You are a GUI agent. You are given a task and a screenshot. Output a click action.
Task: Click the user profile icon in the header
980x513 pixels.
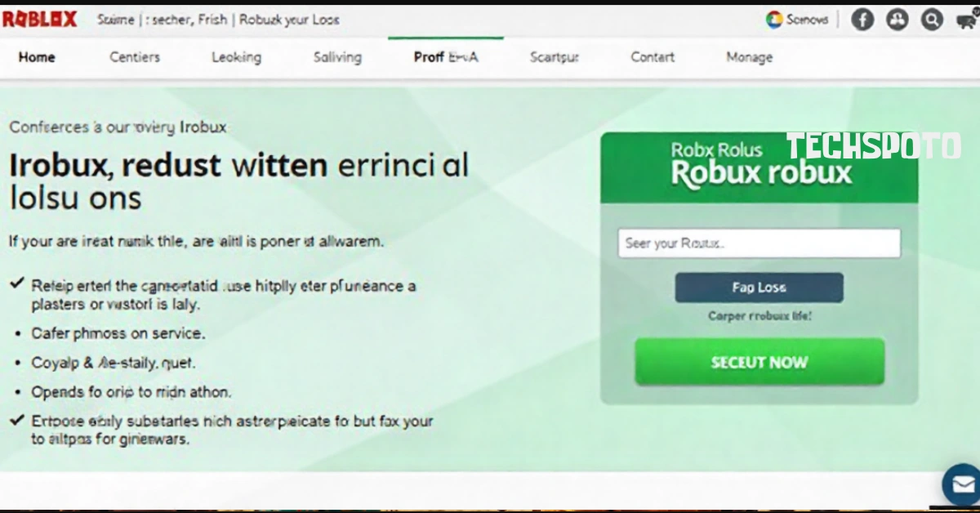898,20
